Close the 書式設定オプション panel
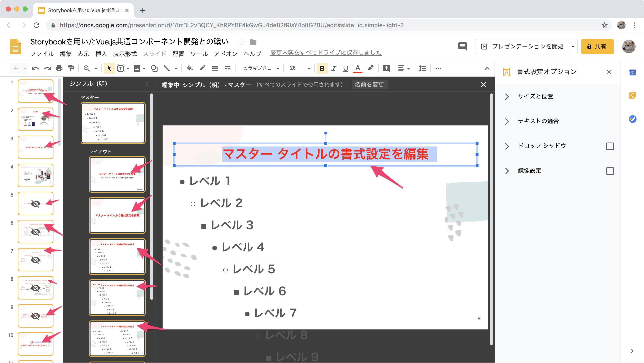This screenshot has width=644, height=363. (x=609, y=72)
